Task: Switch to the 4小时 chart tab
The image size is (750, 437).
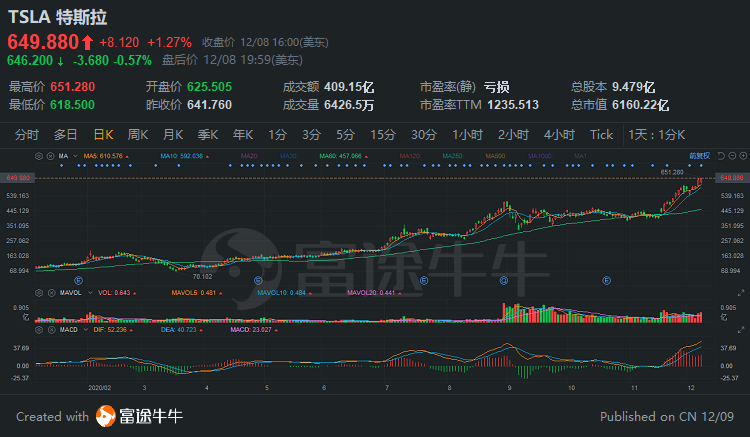Action: coord(559,135)
